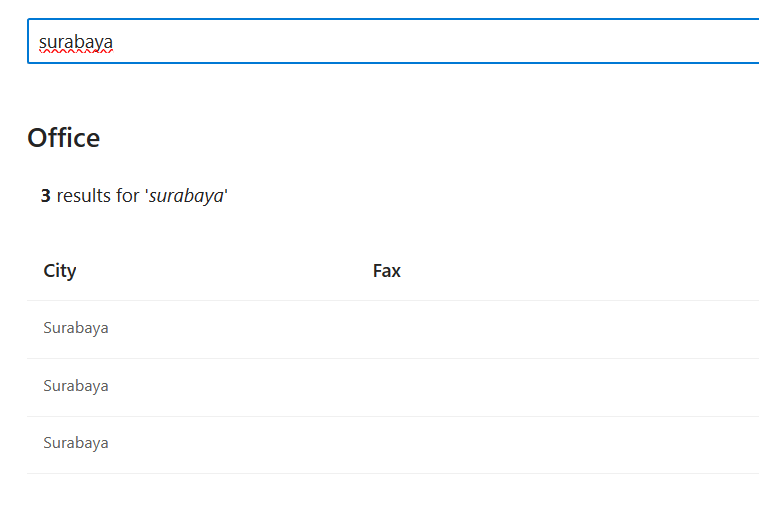
Task: Focus the search box containing 'surabaya'
Action: point(393,41)
